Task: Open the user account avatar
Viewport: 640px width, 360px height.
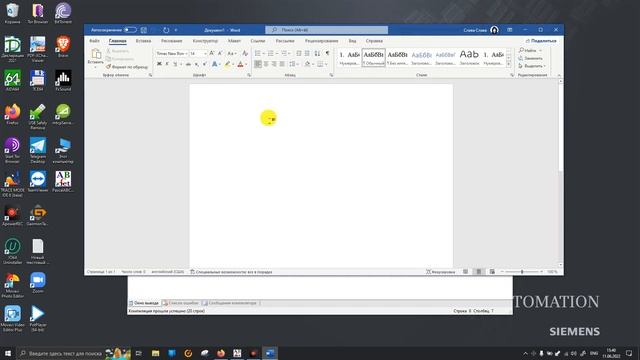Action: [x=494, y=30]
